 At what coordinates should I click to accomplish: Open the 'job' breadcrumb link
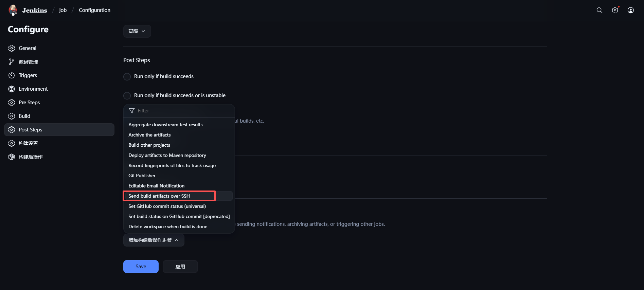[x=63, y=10]
